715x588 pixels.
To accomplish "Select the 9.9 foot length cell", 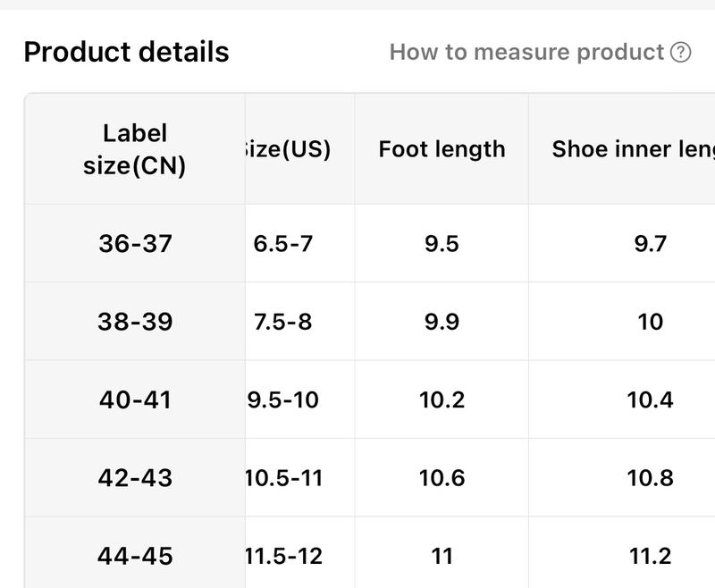I will [x=442, y=322].
